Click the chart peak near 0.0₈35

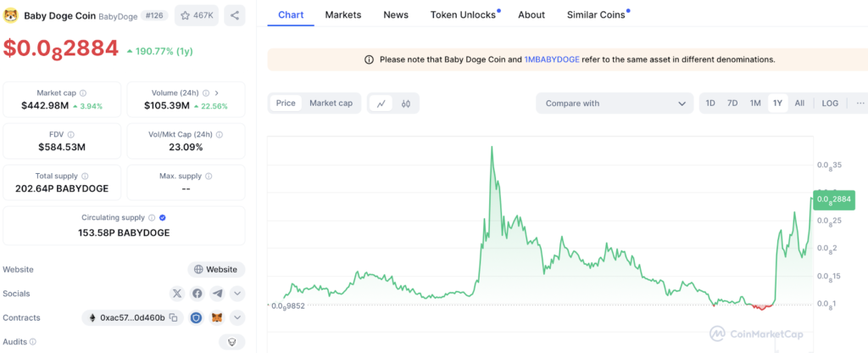point(491,148)
